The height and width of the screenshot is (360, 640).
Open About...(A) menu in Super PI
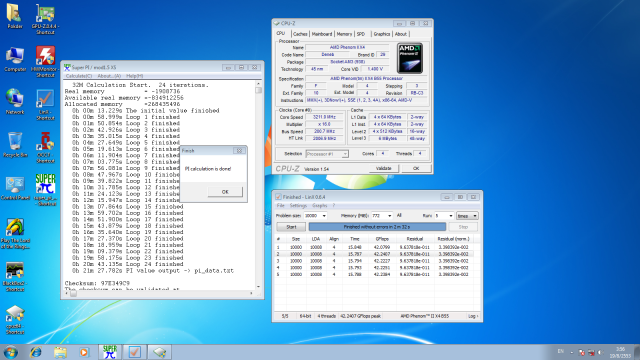tap(109, 76)
